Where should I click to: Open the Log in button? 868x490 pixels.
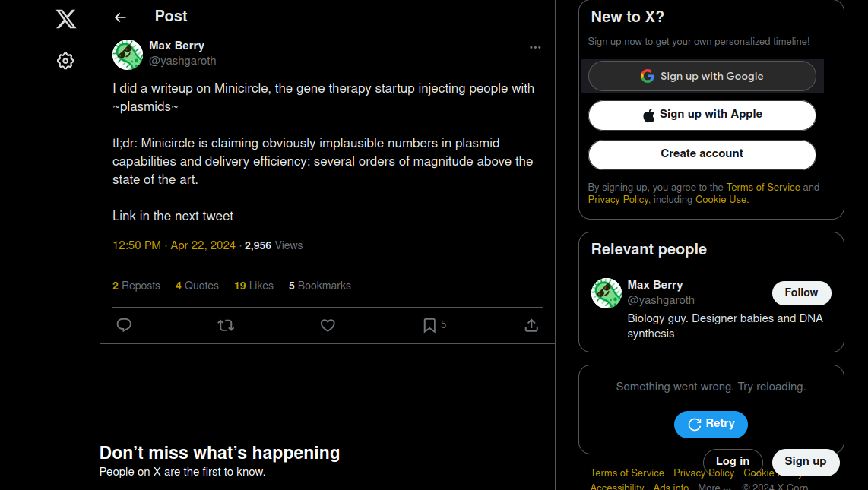[733, 461]
